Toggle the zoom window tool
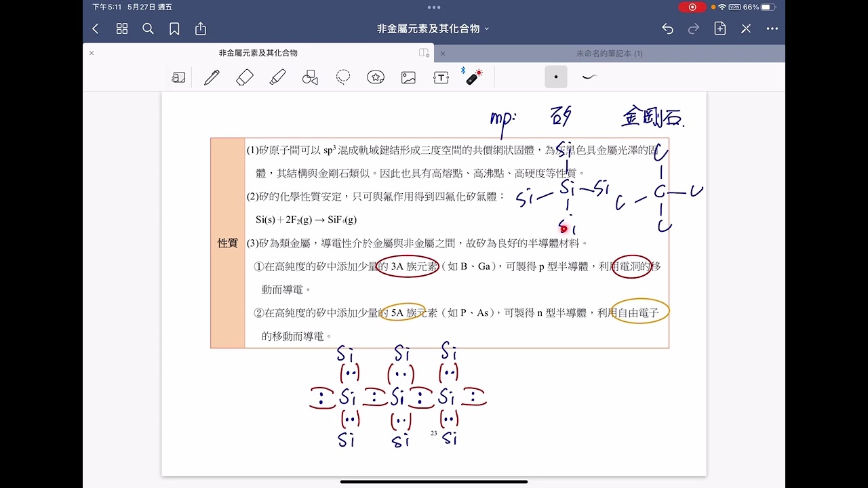Screen dimensions: 868x488 tap(178, 77)
